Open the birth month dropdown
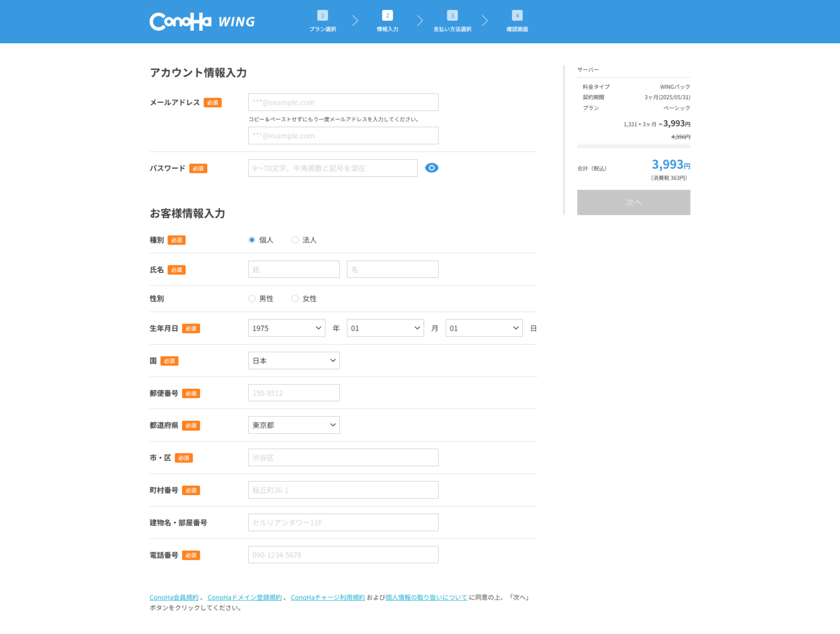The width and height of the screenshot is (840, 634). 385,328
